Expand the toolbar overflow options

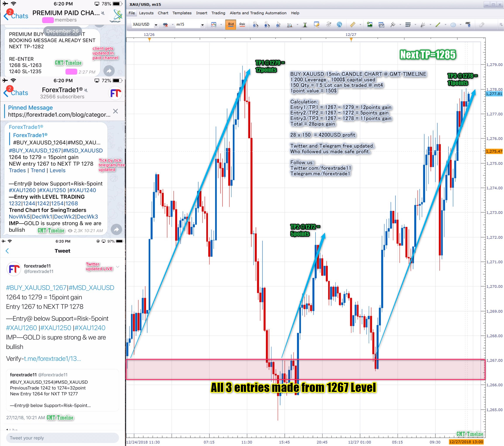pos(501,24)
